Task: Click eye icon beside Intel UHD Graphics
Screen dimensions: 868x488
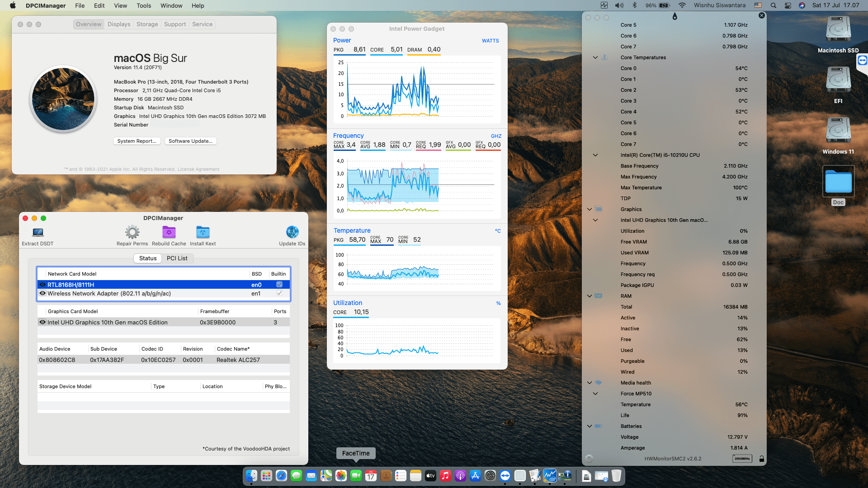Action: point(42,322)
